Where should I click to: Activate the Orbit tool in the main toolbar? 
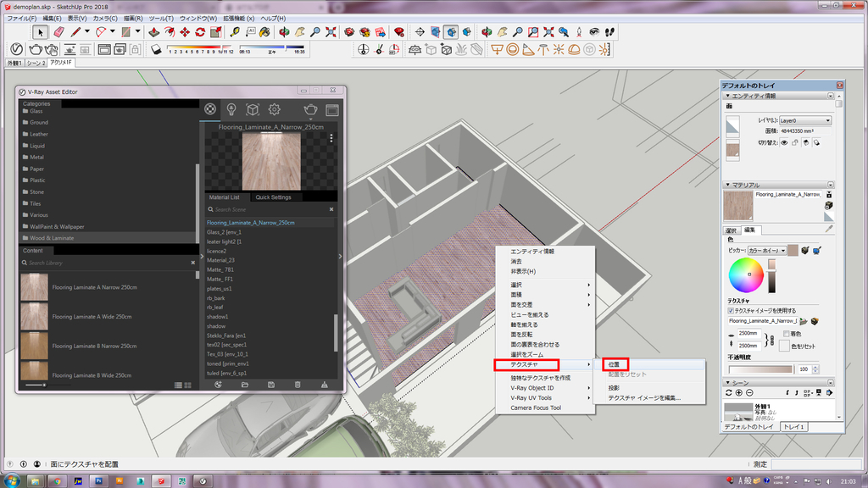(284, 32)
